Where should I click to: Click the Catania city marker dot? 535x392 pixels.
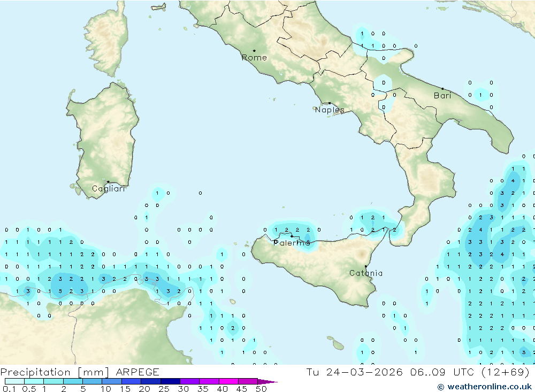(x=366, y=266)
